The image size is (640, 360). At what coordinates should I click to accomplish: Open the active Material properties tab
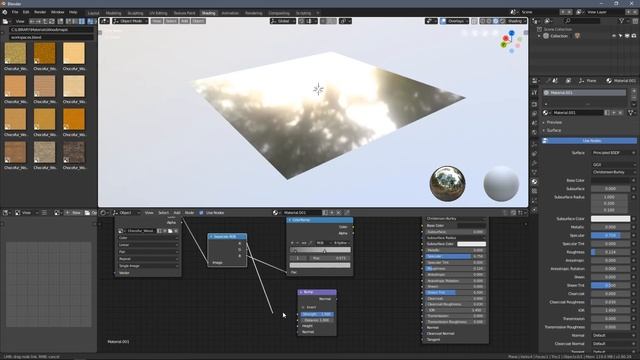534,182
